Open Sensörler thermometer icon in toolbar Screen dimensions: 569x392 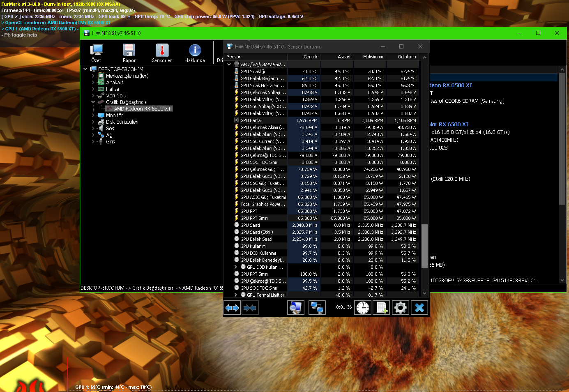pyautogui.click(x=162, y=50)
